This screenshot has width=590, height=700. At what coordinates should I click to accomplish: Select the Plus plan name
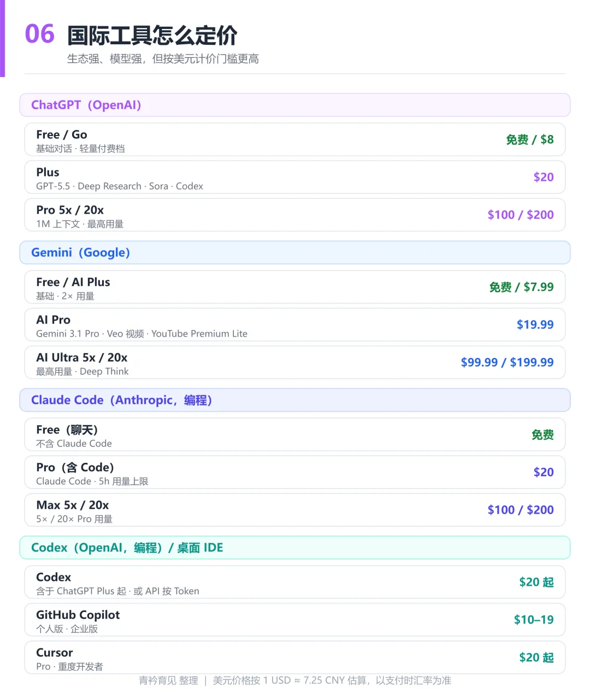point(48,172)
